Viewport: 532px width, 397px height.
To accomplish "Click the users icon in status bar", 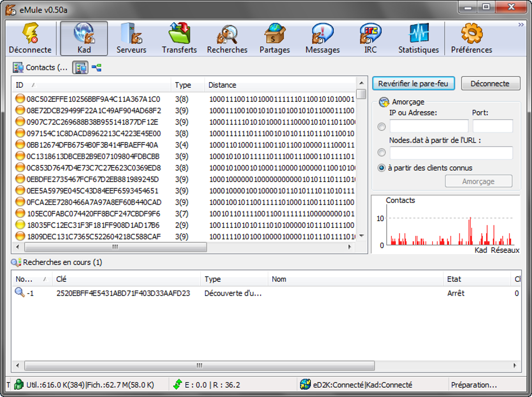I will [19, 384].
